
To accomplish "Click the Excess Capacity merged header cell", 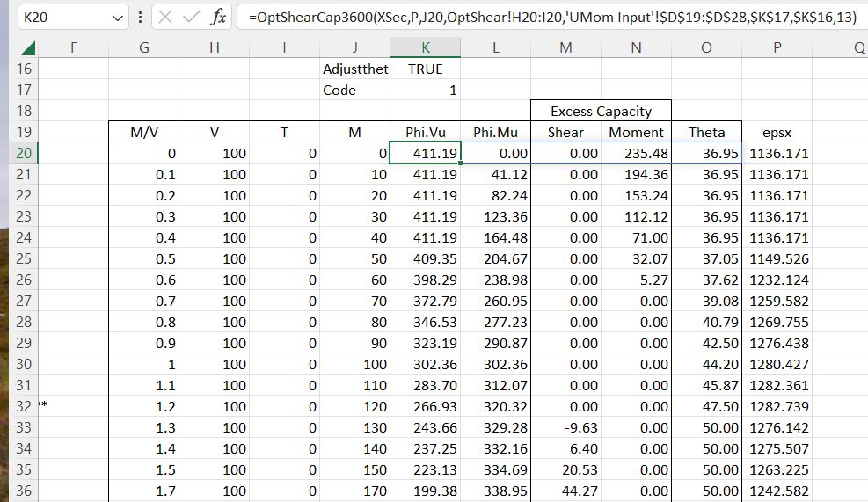I will click(x=602, y=111).
